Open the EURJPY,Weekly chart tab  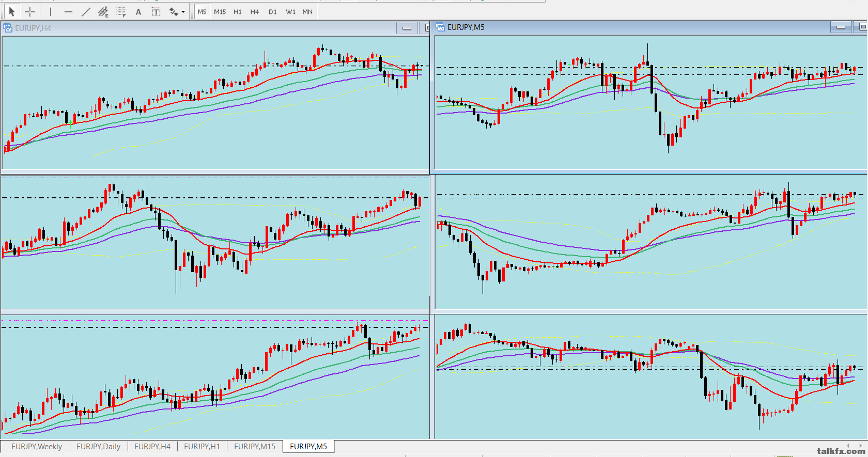37,446
